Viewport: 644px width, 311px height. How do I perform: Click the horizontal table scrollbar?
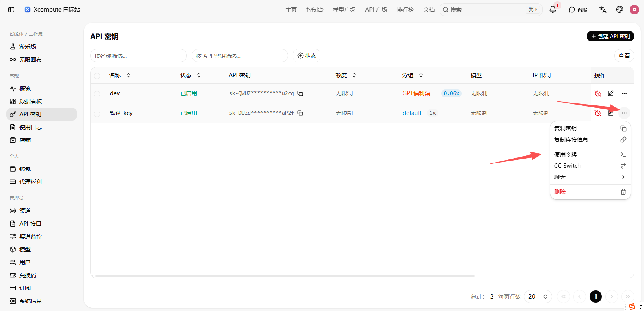[x=285, y=276]
